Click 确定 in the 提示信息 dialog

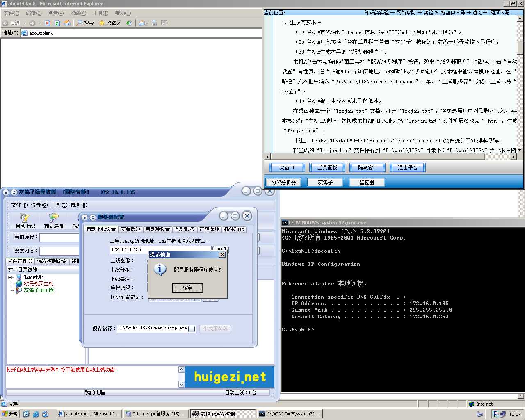click(187, 288)
